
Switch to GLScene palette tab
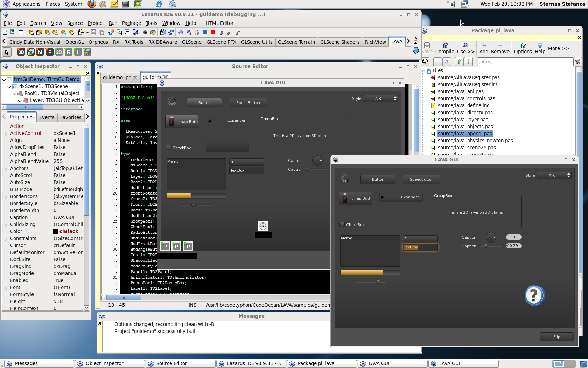pyautogui.click(x=192, y=42)
